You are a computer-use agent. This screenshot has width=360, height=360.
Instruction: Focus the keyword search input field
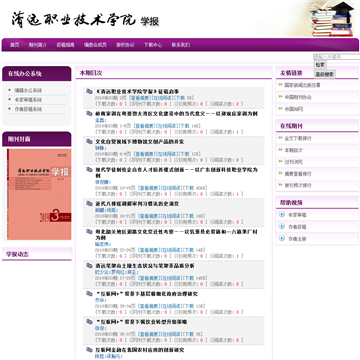coord(337,57)
